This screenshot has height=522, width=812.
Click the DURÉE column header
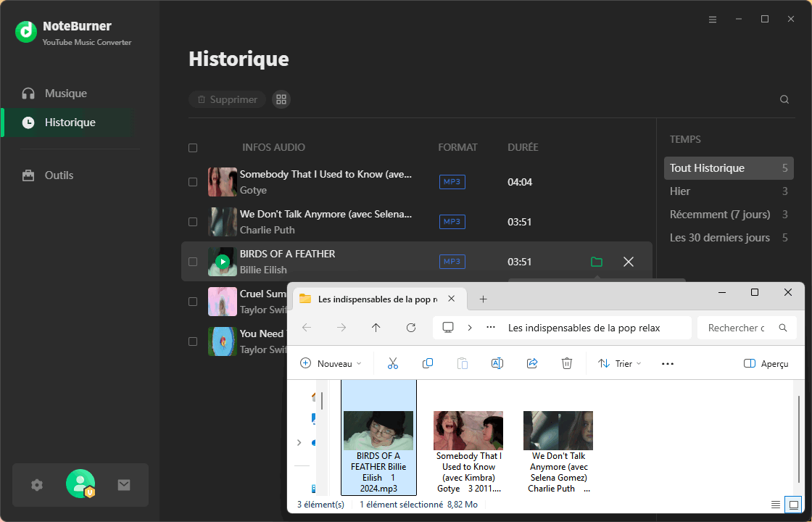point(523,147)
